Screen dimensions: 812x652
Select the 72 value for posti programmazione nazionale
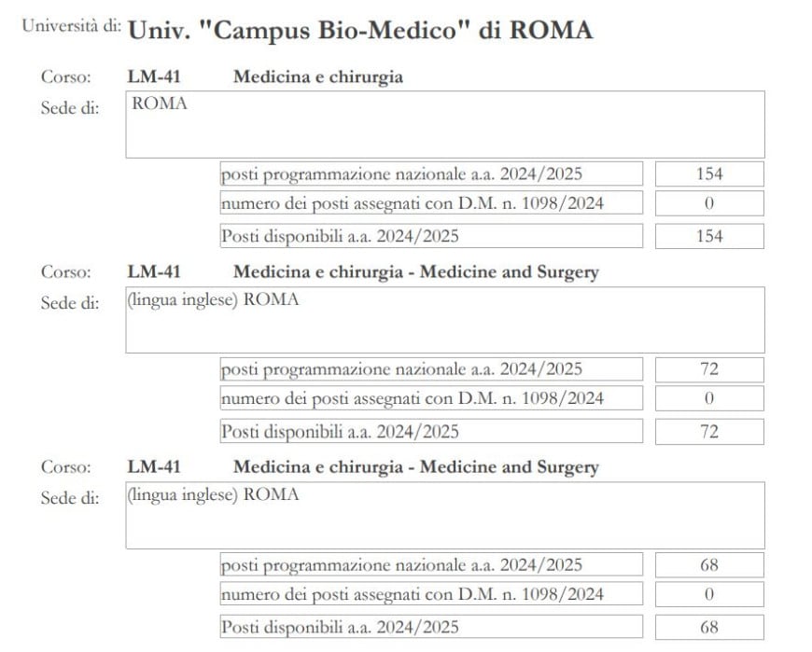(x=709, y=369)
